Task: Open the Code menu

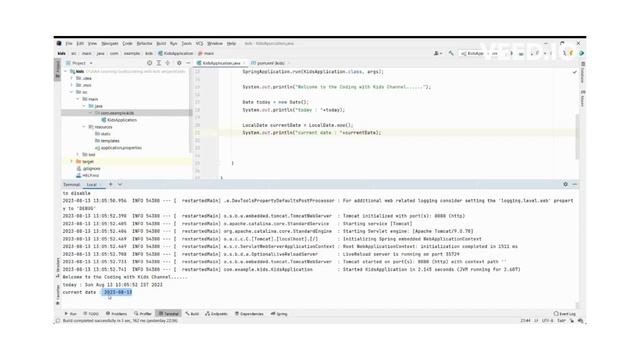Action: click(x=127, y=43)
